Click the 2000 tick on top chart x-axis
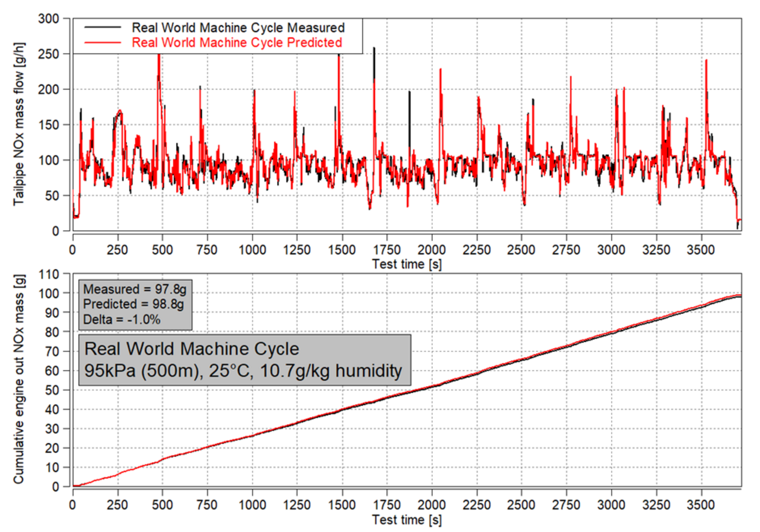This screenshot has height=532, width=760. (x=431, y=250)
